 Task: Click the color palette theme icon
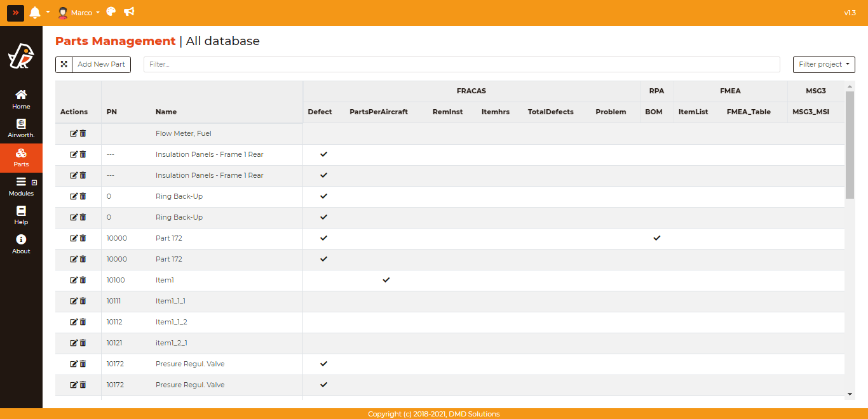(x=111, y=12)
